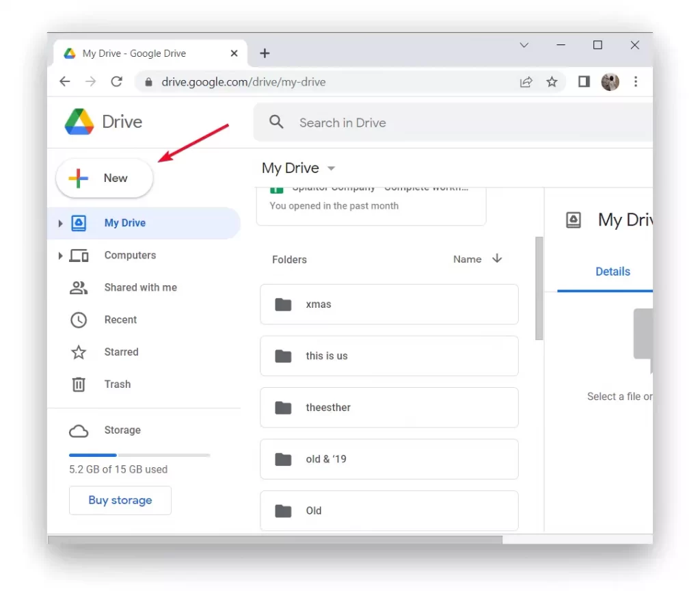Open a new browser tab
Image resolution: width=700 pixels, height=604 pixels.
[x=265, y=53]
